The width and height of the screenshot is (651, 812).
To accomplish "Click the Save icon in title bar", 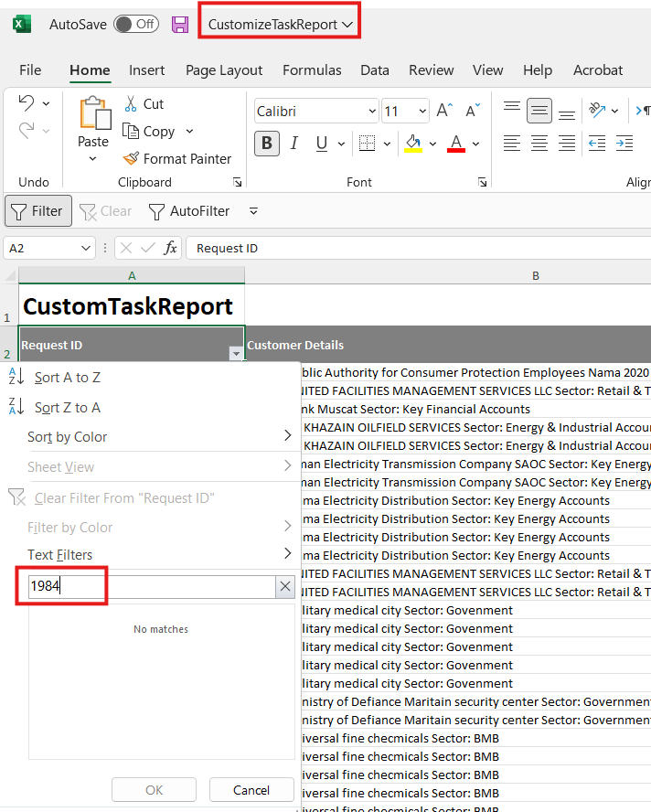I will [x=180, y=25].
